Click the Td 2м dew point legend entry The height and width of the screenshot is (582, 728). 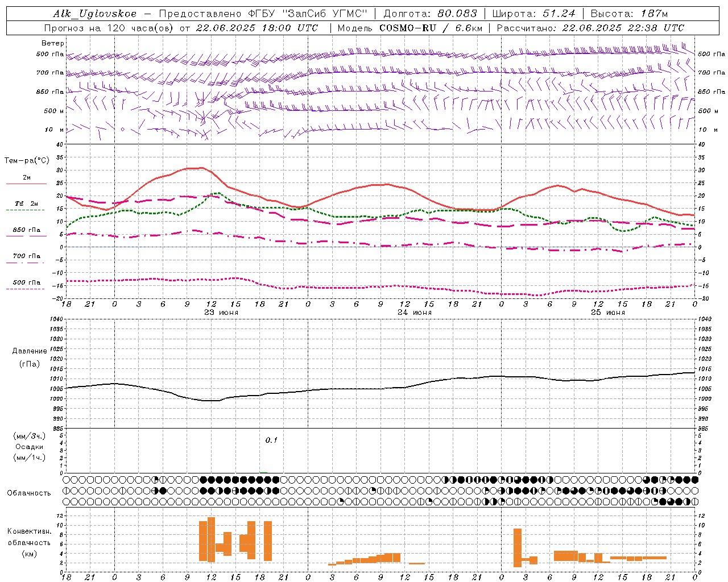(27, 203)
